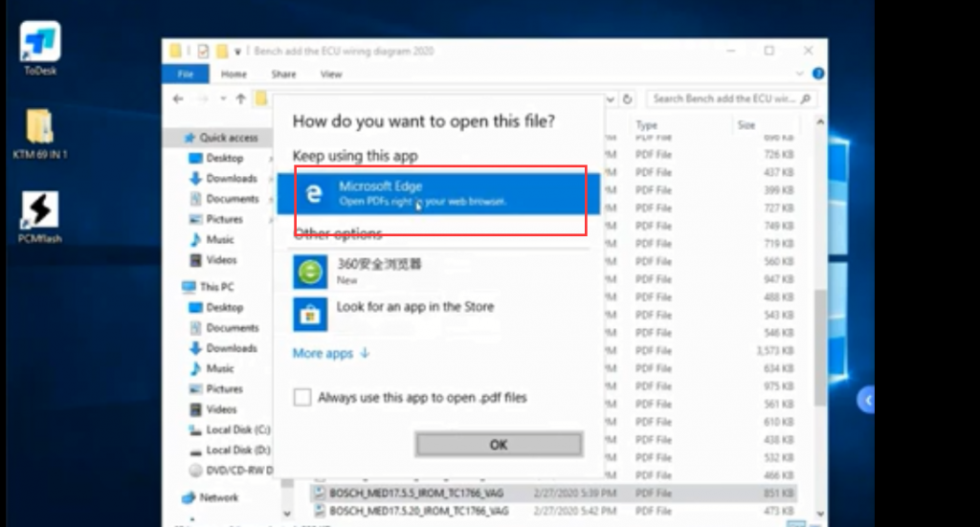The width and height of the screenshot is (980, 527).
Task: Open the side panel blue arrow tab
Action: coord(865,400)
